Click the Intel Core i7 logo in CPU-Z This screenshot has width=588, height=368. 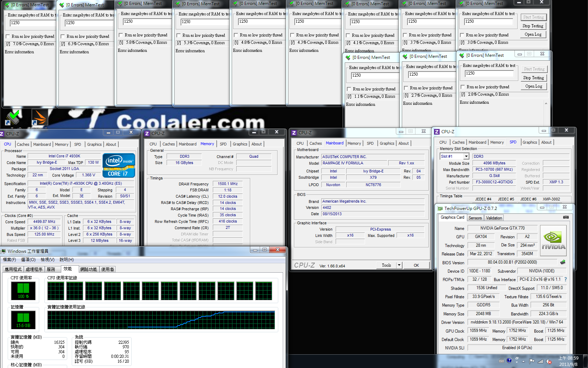119,165
